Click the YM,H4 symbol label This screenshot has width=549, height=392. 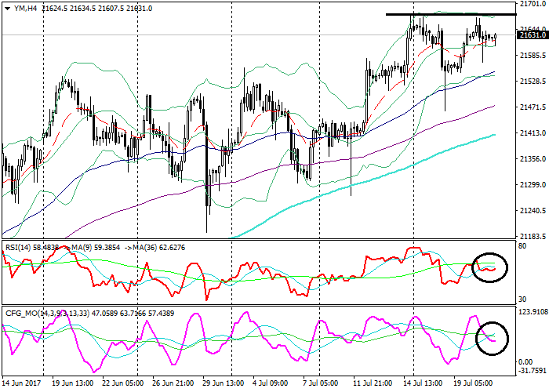26,9
